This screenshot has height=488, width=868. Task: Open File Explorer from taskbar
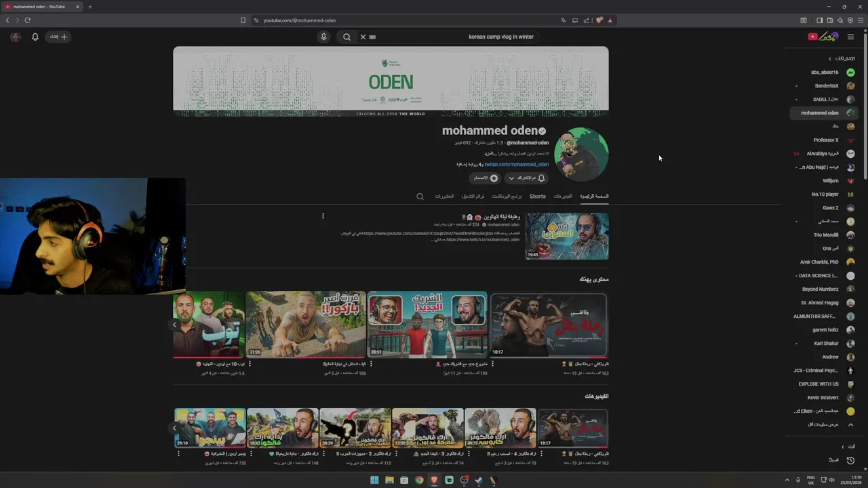pos(389,480)
